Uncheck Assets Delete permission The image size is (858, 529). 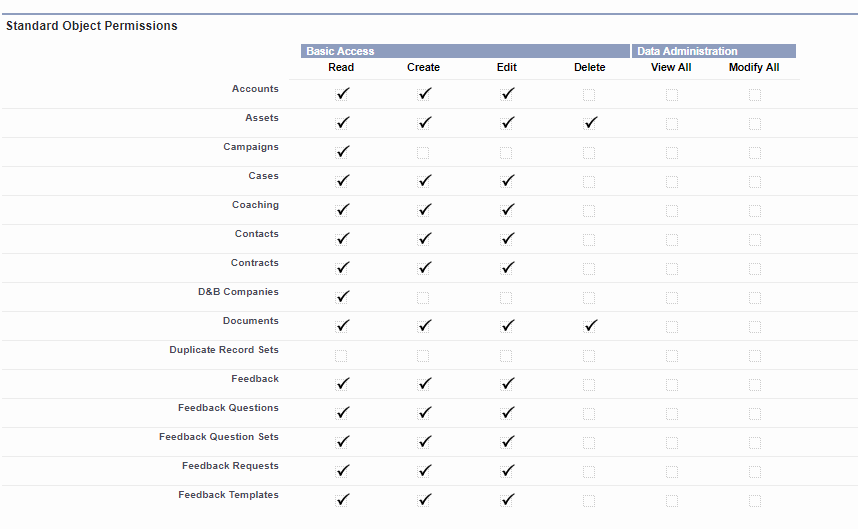(589, 124)
